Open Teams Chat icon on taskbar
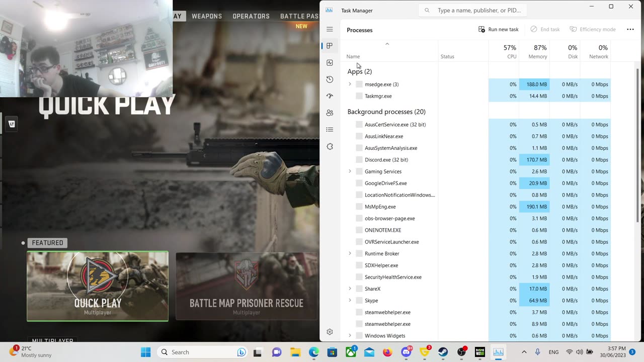The width and height of the screenshot is (644, 362). 276,352
